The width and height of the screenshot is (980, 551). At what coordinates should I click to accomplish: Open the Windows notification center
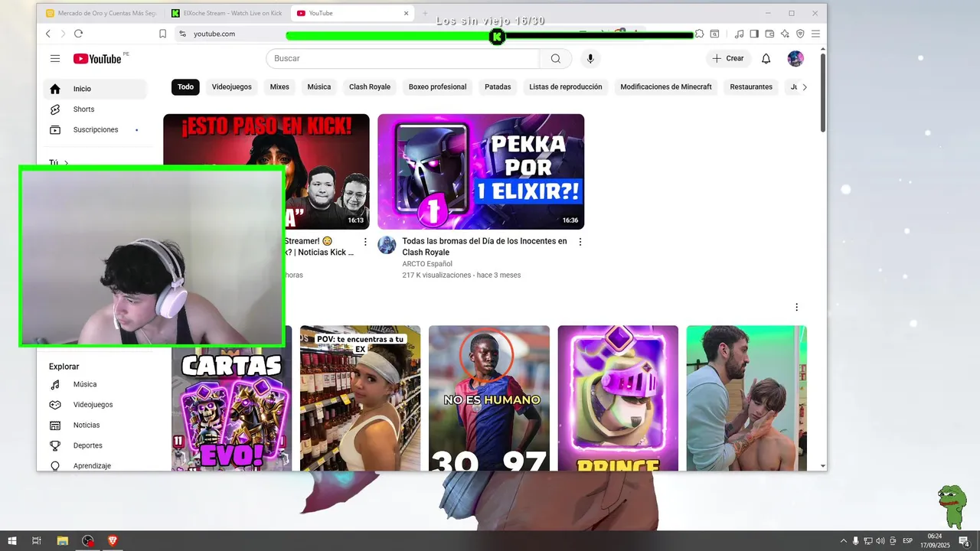click(964, 541)
